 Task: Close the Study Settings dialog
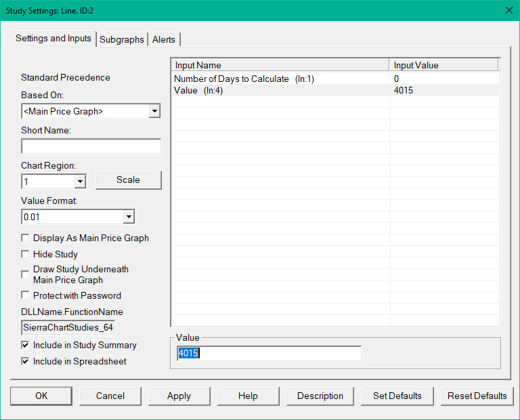[x=509, y=10]
